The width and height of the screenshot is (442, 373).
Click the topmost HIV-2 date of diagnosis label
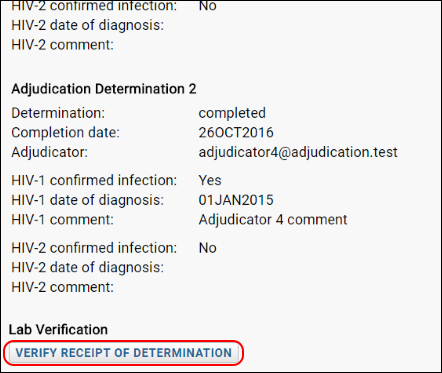click(88, 25)
